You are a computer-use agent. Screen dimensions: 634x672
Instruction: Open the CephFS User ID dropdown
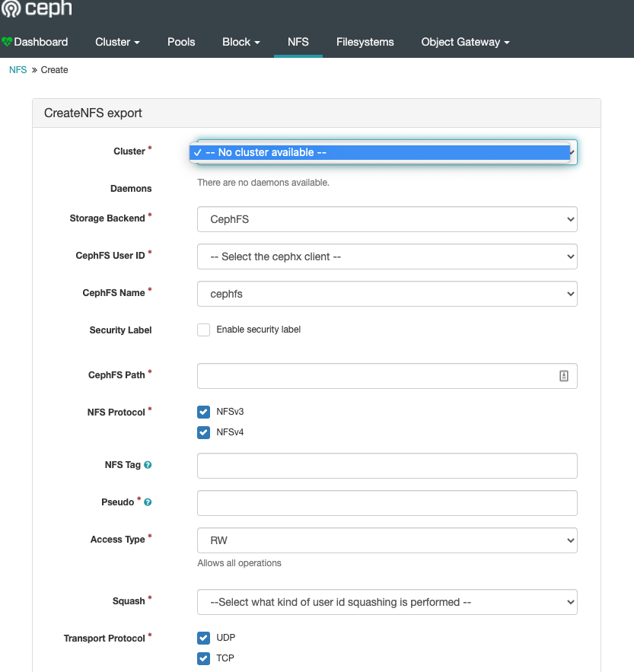(x=387, y=256)
